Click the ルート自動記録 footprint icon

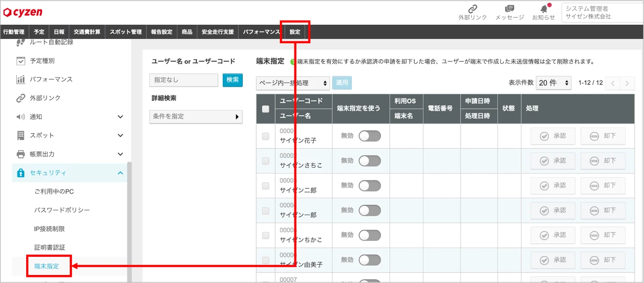pyautogui.click(x=21, y=42)
